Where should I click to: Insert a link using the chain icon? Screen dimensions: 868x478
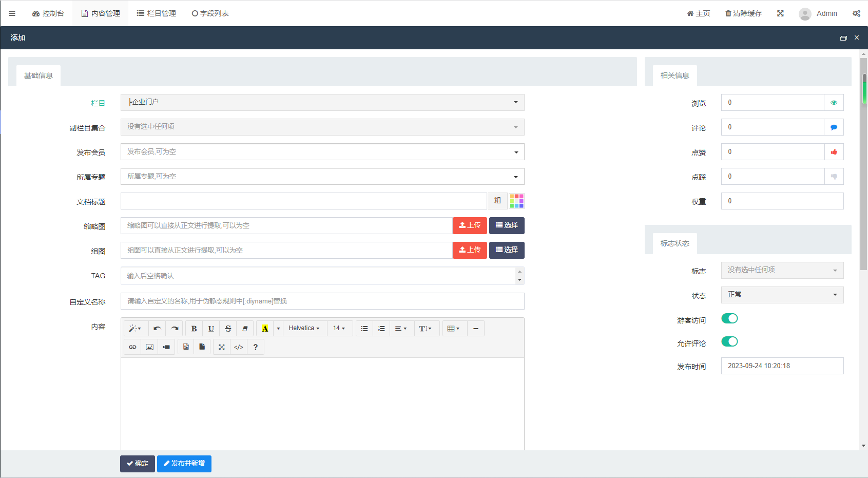pyautogui.click(x=132, y=347)
